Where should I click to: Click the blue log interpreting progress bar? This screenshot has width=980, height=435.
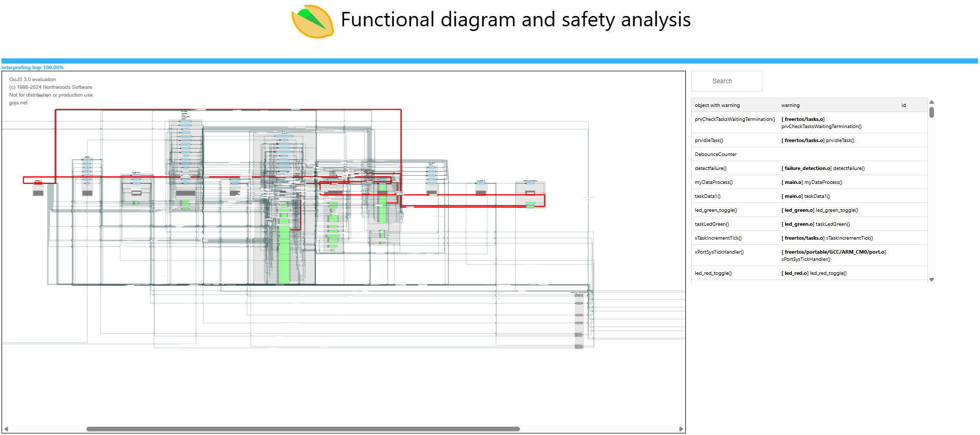(x=489, y=61)
